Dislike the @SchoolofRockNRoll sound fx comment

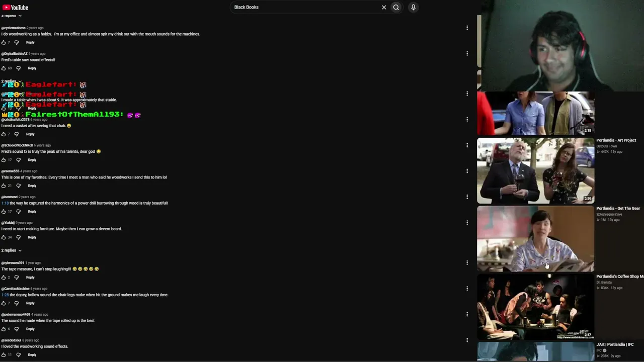pyautogui.click(x=19, y=160)
